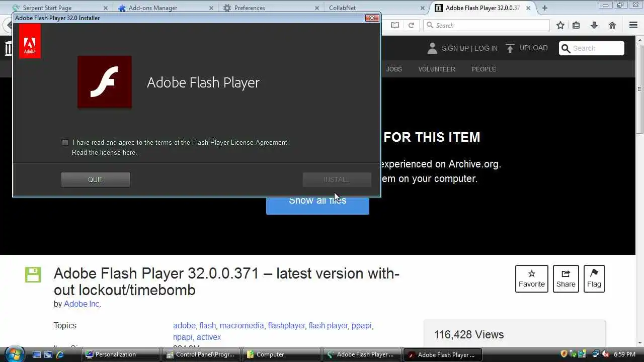
Task: Focus the Archive.org Search box
Action: (x=592, y=48)
